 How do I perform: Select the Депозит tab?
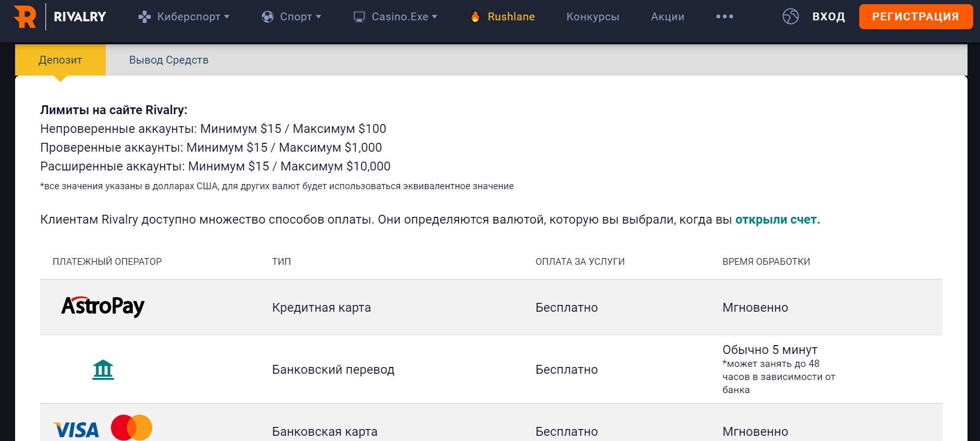coord(60,60)
